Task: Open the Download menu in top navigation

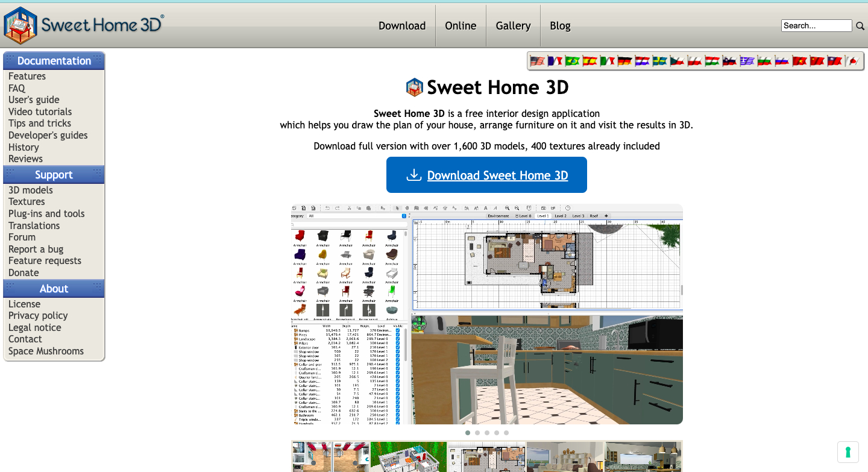Action: coord(402,26)
